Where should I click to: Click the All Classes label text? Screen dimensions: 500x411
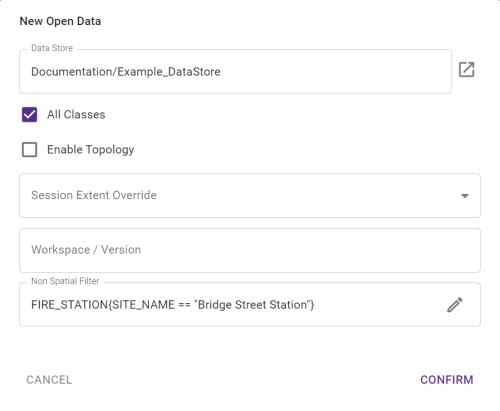pos(76,115)
